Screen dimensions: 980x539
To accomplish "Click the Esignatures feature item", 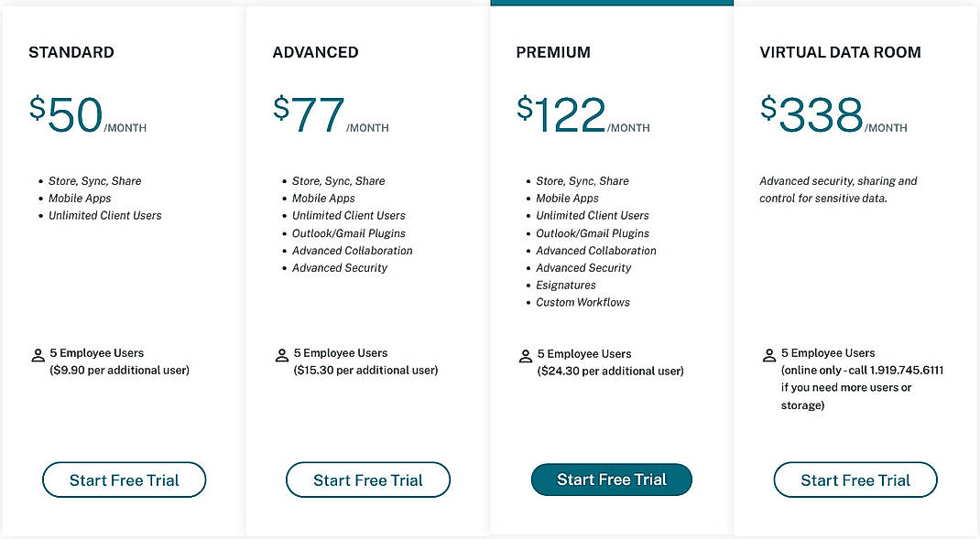I will 566,285.
